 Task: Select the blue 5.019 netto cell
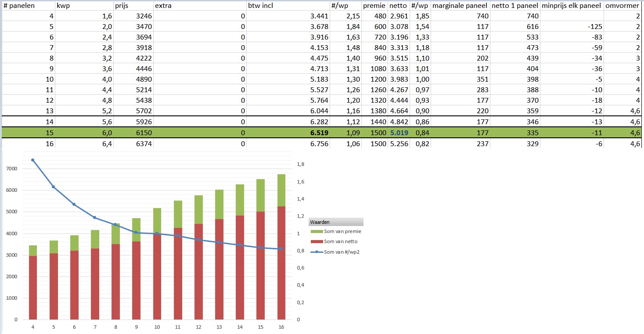click(x=399, y=133)
